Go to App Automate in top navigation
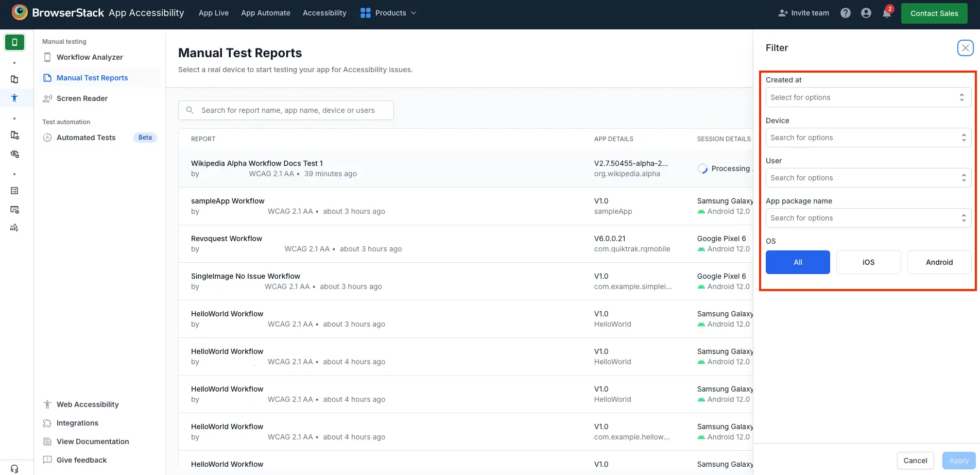 265,13
